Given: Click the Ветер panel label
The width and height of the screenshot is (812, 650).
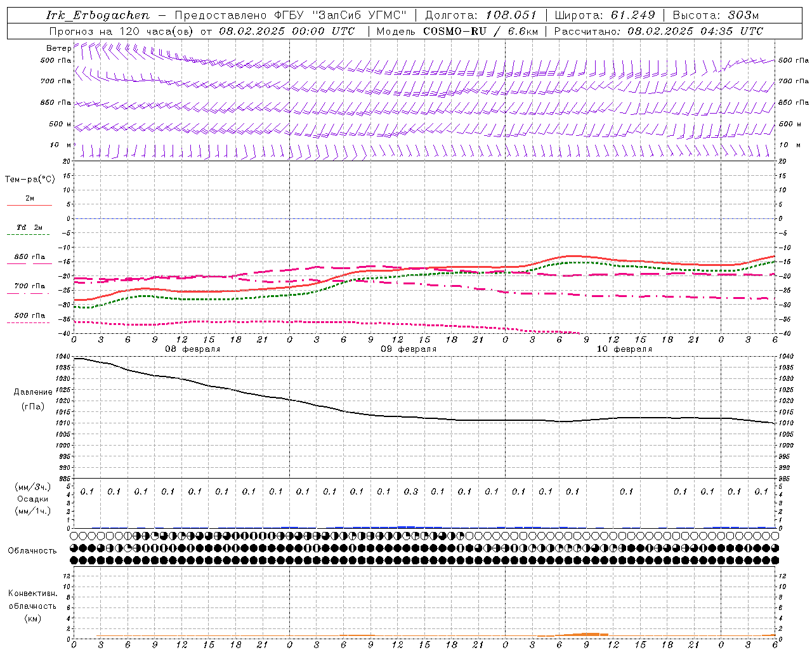Looking at the screenshot, I should [x=58, y=48].
